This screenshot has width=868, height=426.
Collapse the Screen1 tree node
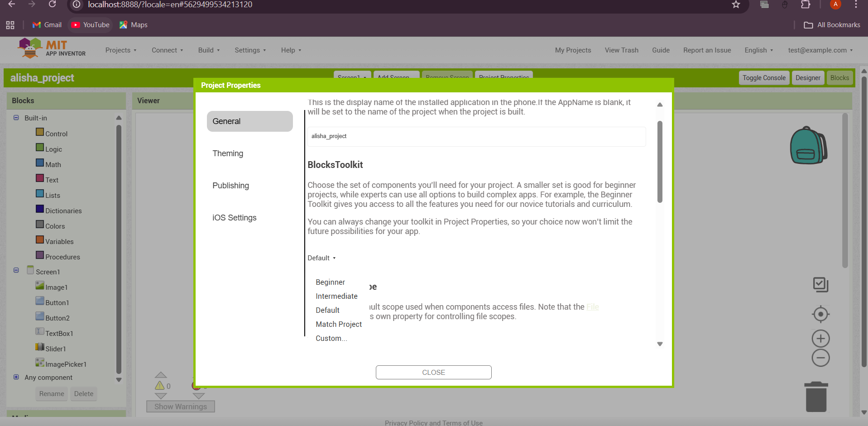click(x=16, y=270)
